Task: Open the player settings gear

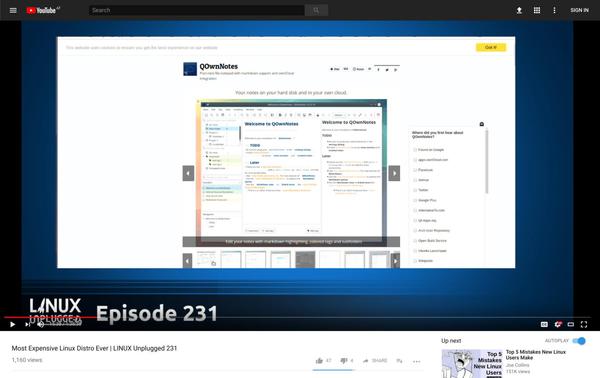Action: (x=558, y=324)
